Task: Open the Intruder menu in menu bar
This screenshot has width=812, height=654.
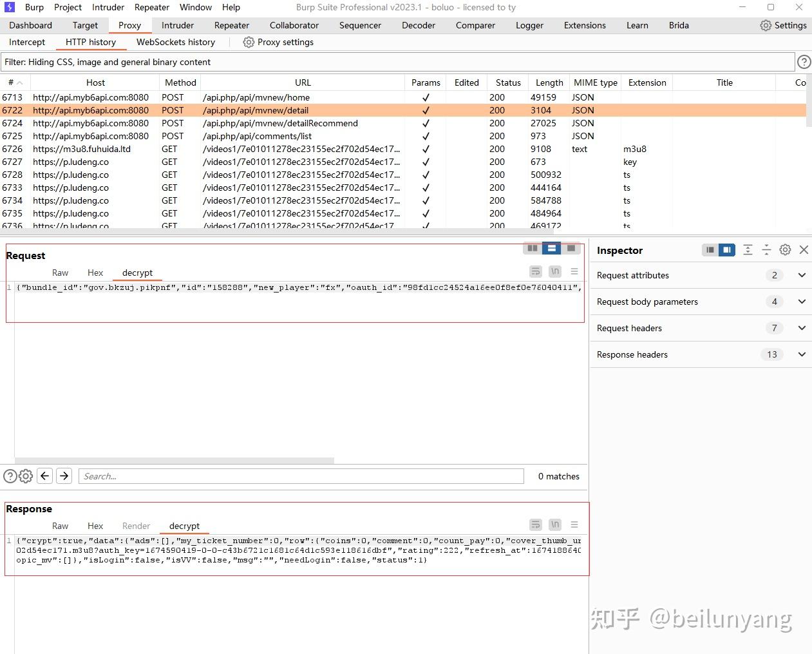Action: pyautogui.click(x=108, y=7)
